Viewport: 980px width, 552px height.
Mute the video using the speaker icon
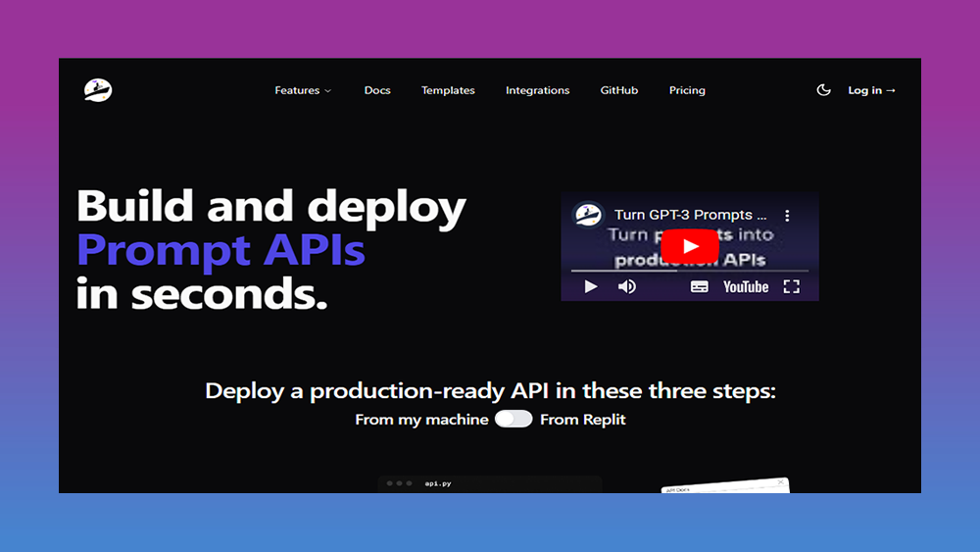[627, 287]
